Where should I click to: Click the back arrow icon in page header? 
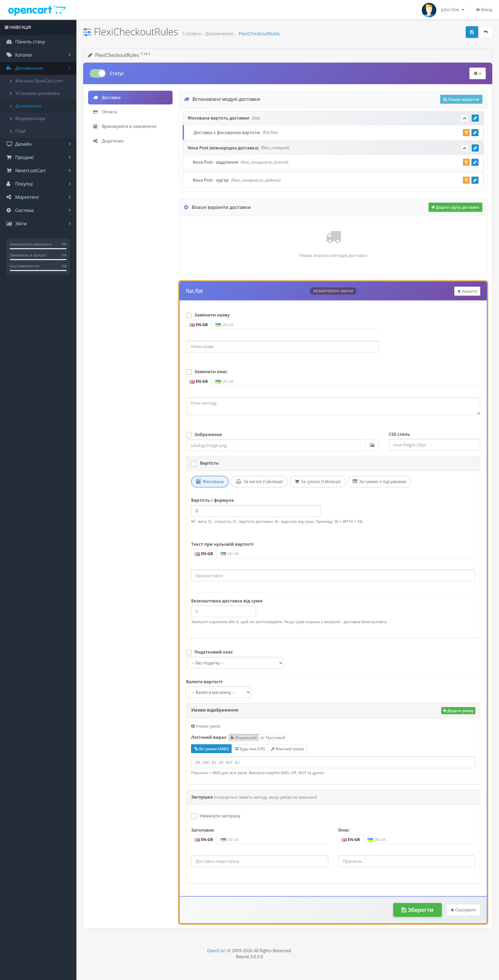486,32
